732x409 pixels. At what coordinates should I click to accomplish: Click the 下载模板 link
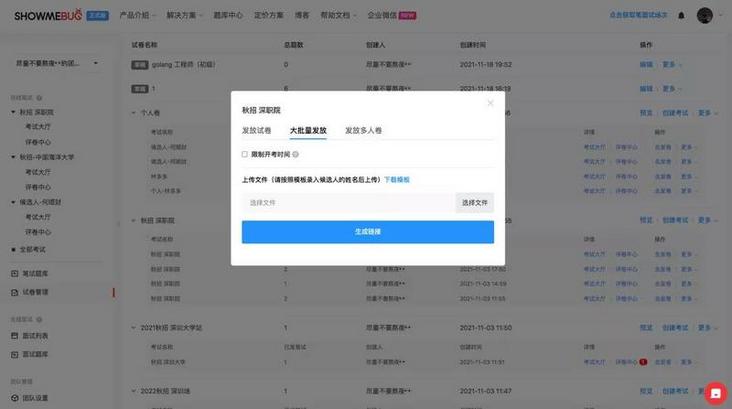coord(397,180)
